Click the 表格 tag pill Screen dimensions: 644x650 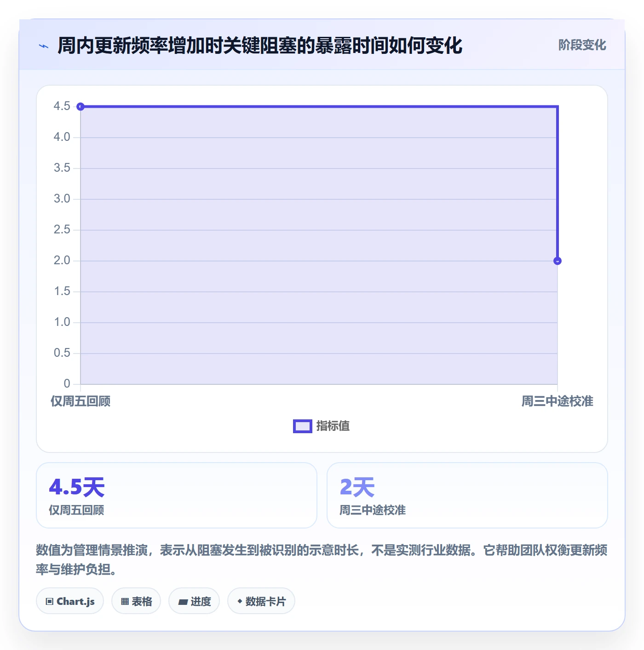click(x=136, y=601)
